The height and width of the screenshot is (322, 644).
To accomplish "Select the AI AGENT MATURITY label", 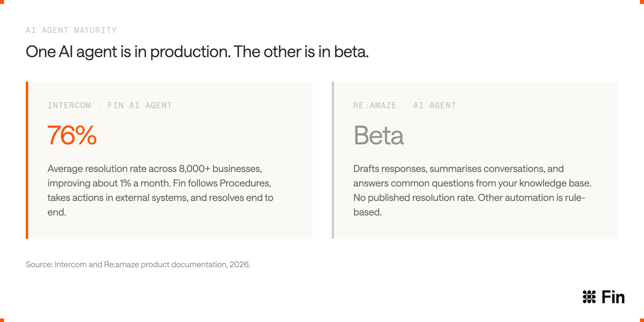I will pyautogui.click(x=71, y=30).
